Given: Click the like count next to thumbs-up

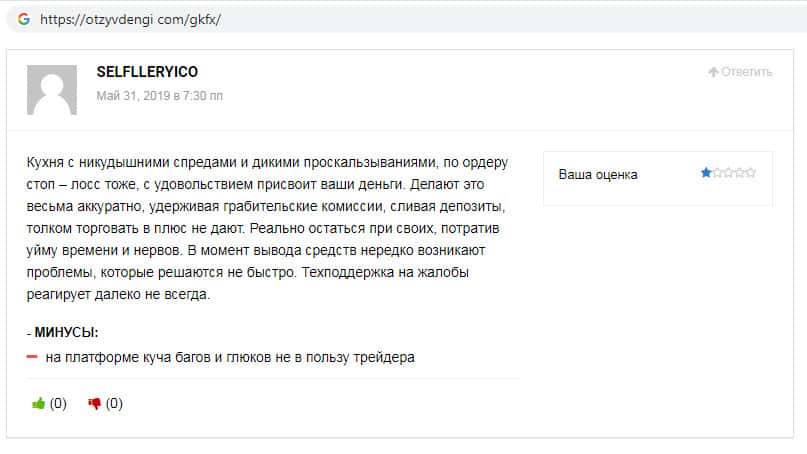Looking at the screenshot, I should pyautogui.click(x=58, y=404).
